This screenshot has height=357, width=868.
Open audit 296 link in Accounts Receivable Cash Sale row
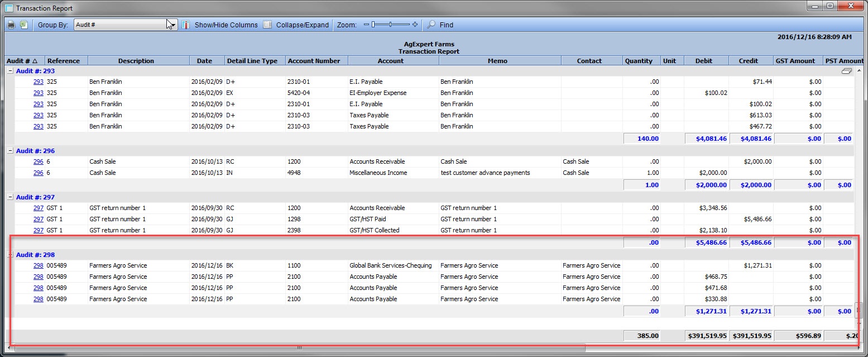38,161
